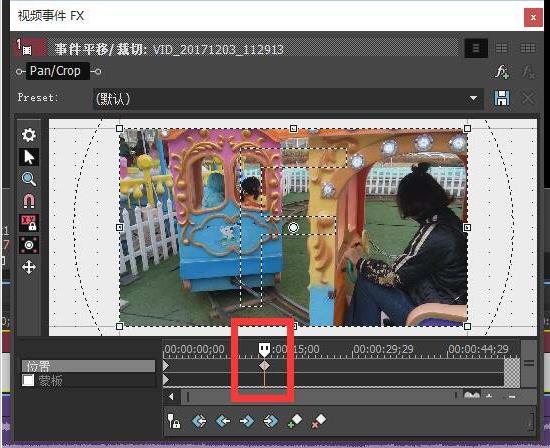550x448 pixels.
Task: Click the timeline cursor playhead marker
Action: (264, 349)
